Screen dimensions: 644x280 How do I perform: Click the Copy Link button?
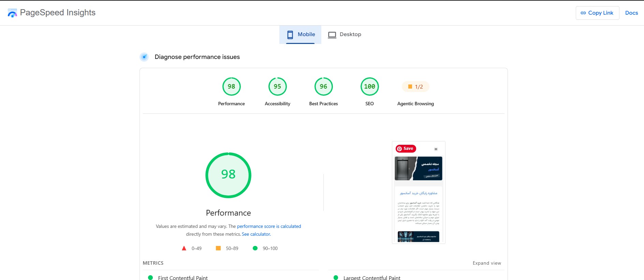coord(597,13)
